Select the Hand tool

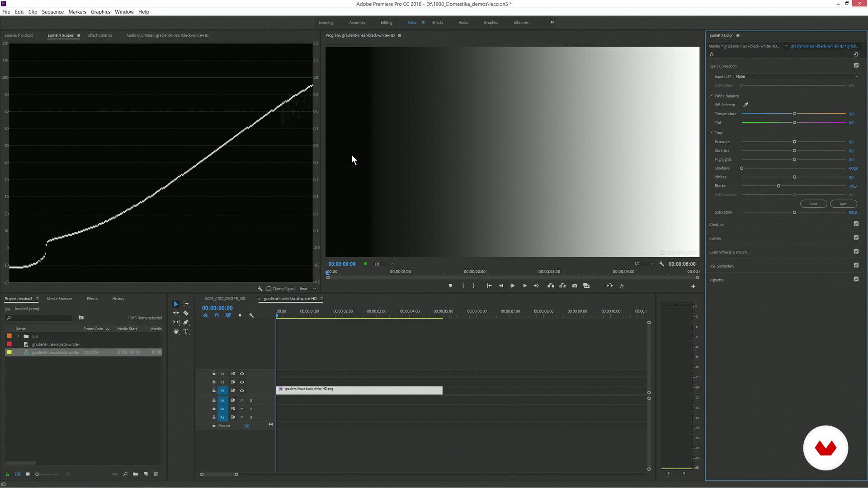click(x=176, y=331)
